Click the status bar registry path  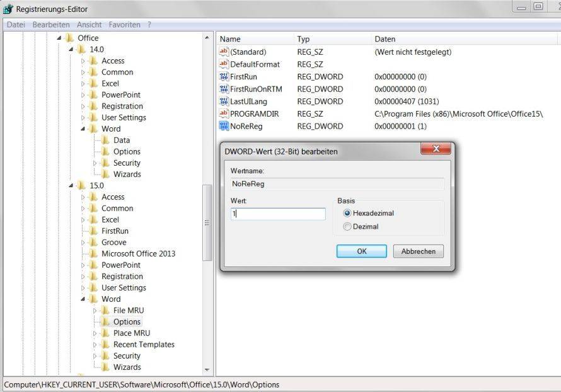click(142, 385)
